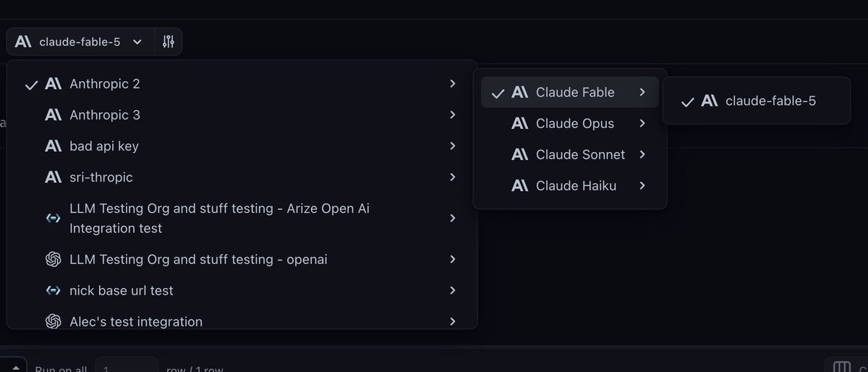Image resolution: width=868 pixels, height=372 pixels.
Task: Click OpenAI logo for LLM Testing Org openai
Action: tap(53, 259)
